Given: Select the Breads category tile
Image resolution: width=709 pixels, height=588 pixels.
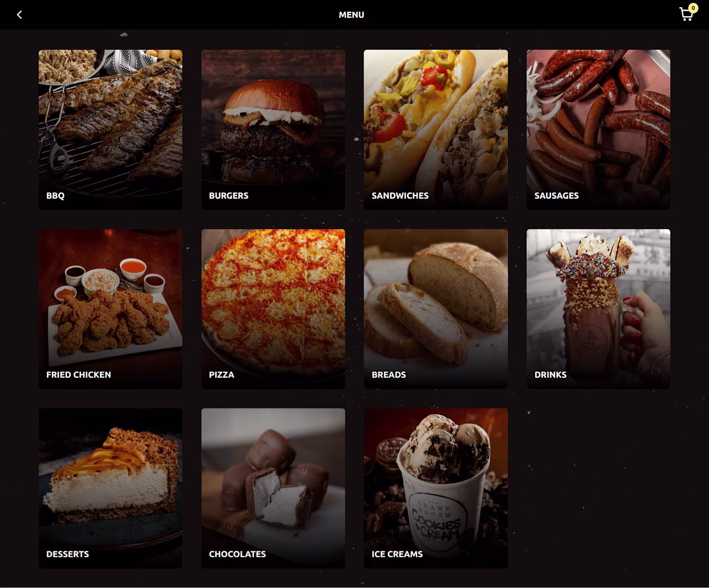Looking at the screenshot, I should tap(436, 309).
